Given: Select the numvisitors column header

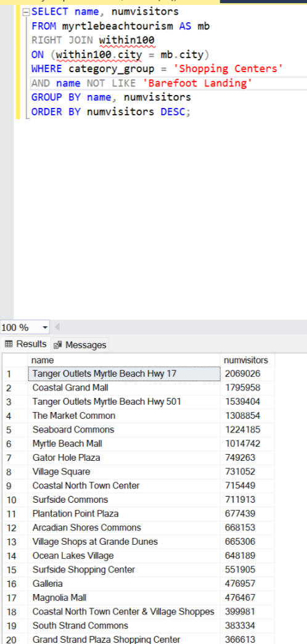Looking at the screenshot, I should point(247,360).
